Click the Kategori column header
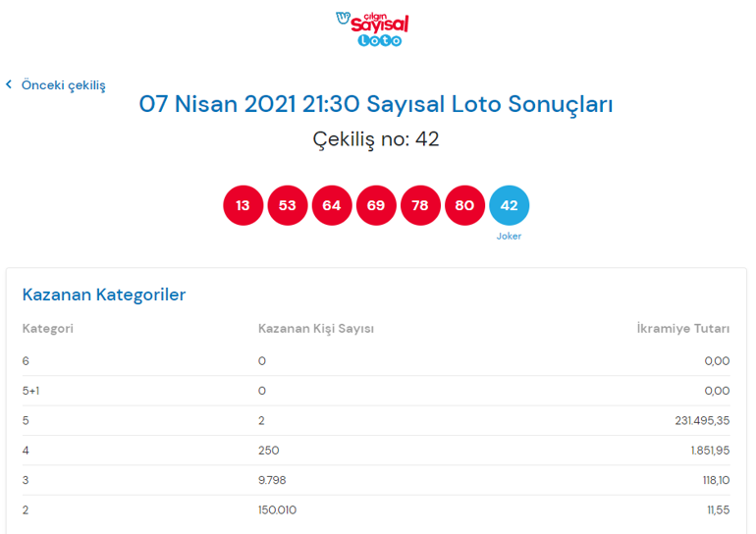This screenshot has height=534, width=756. coord(48,329)
